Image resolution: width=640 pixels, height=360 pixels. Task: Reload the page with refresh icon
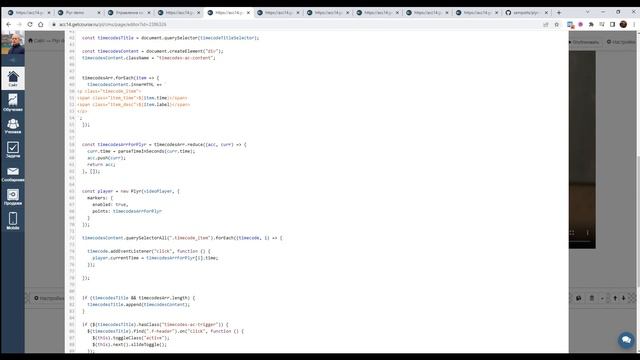[30, 24]
